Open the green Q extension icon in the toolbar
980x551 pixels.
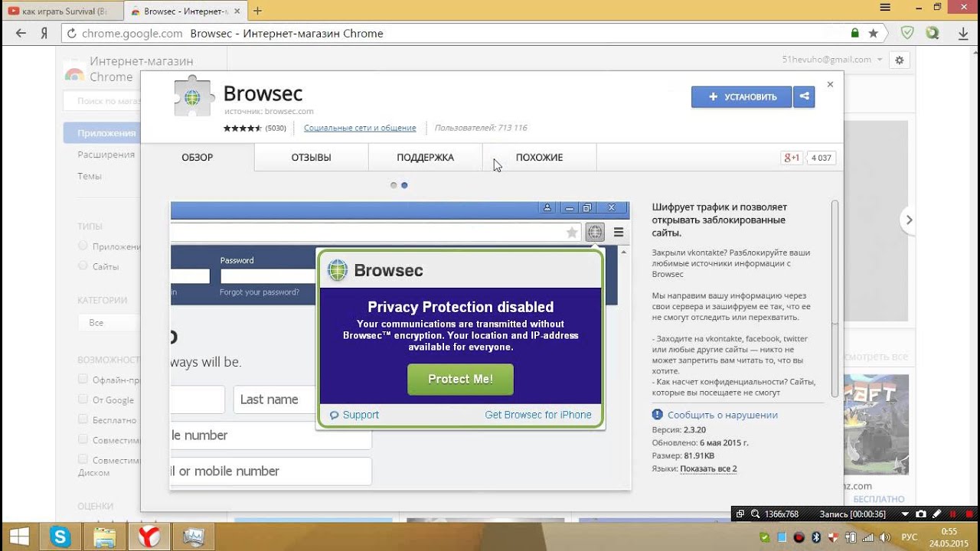[x=933, y=33]
